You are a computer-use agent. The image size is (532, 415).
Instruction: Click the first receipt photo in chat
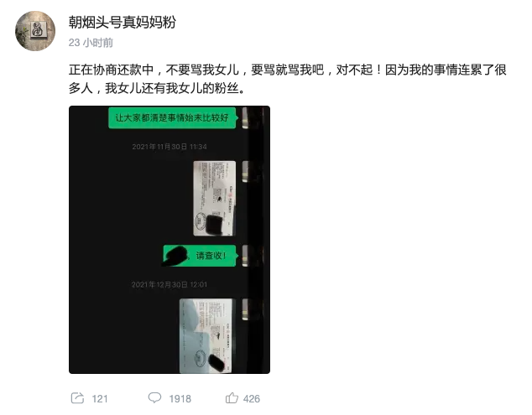pyautogui.click(x=215, y=199)
